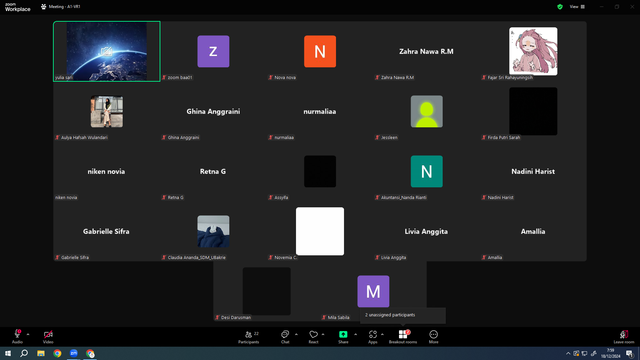Select Firda Putri Sarah's black avatar
640x360 pixels.
pos(533,111)
